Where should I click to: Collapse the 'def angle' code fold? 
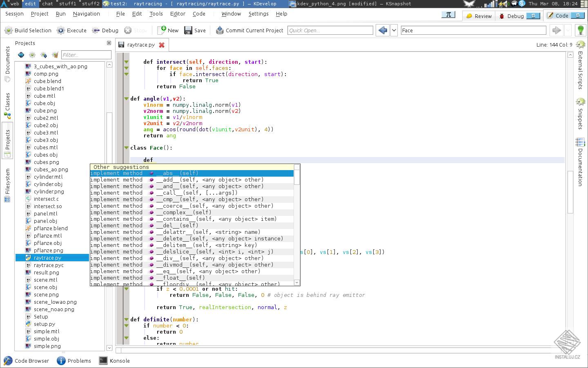point(127,99)
